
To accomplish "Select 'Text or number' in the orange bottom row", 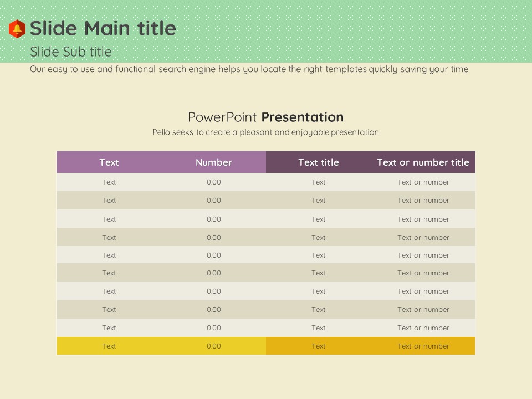I will [423, 346].
